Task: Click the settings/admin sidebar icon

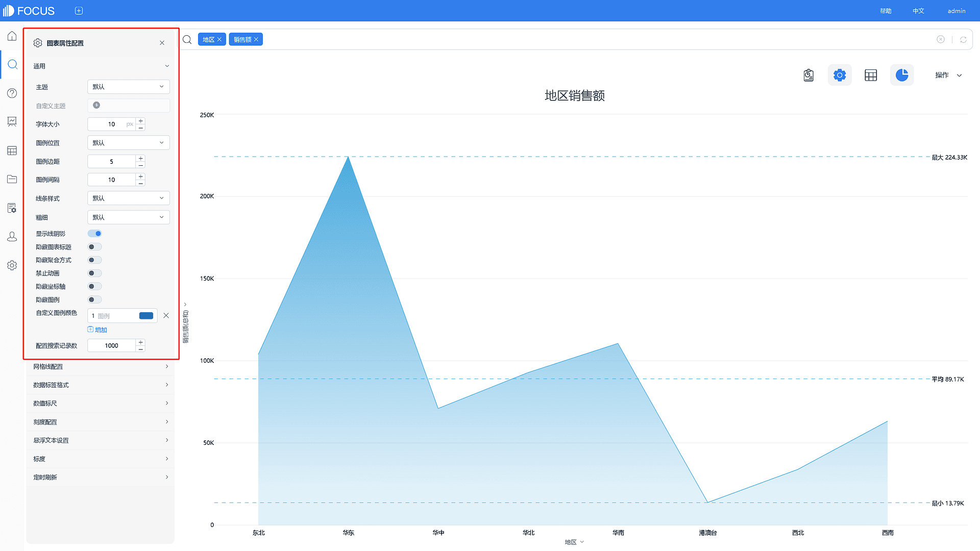Action: [x=12, y=264]
